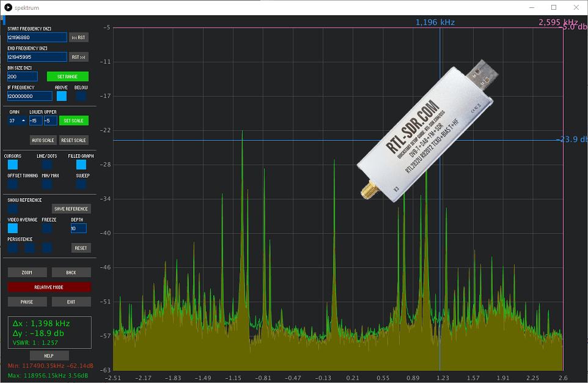Viewport: 588px width, 383px height.
Task: Enable the SWEEP checkbox
Action: (x=81, y=184)
